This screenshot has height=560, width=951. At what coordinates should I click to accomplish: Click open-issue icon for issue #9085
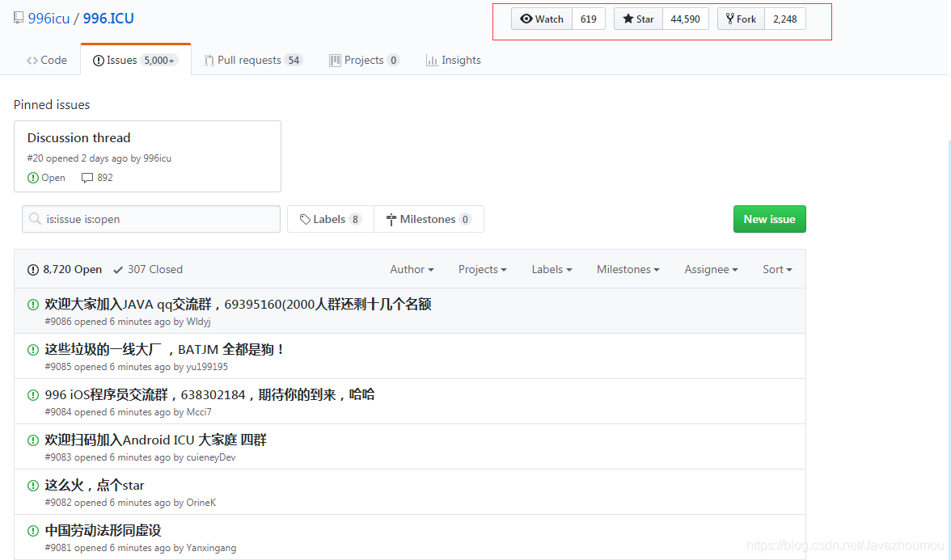(33, 350)
